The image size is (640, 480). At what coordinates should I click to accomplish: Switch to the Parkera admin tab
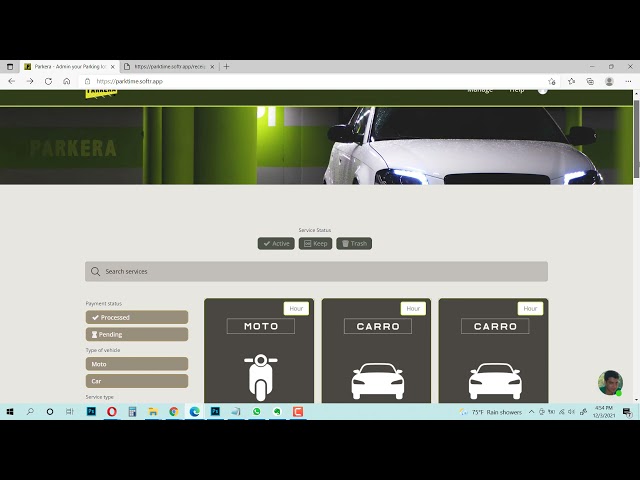(x=69, y=67)
